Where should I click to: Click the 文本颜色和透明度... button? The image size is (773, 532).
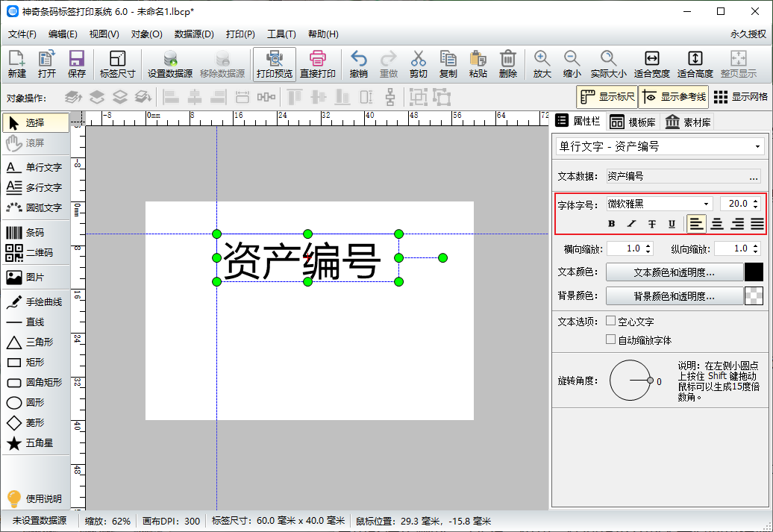point(674,272)
